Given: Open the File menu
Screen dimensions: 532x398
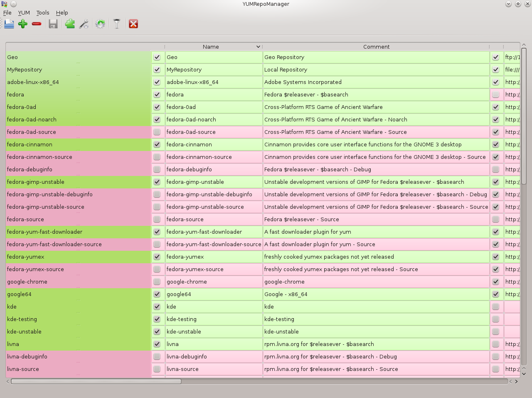Looking at the screenshot, I should pos(7,12).
